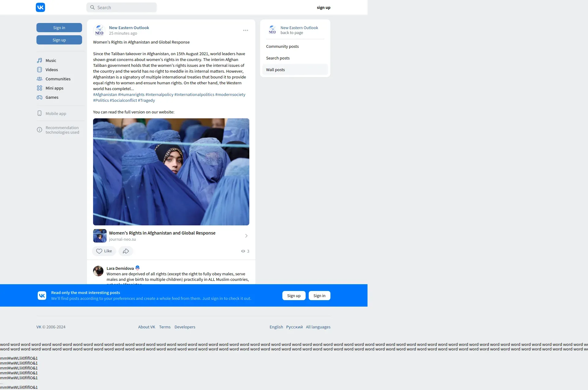Image resolution: width=588 pixels, height=390 pixels.
Task: Click the #Afghanistan hashtag link
Action: pos(105,94)
